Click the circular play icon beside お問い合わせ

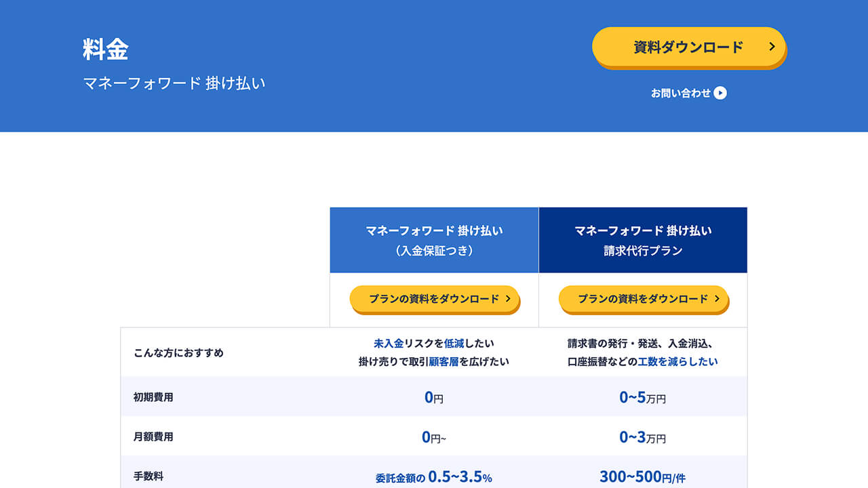(x=721, y=93)
